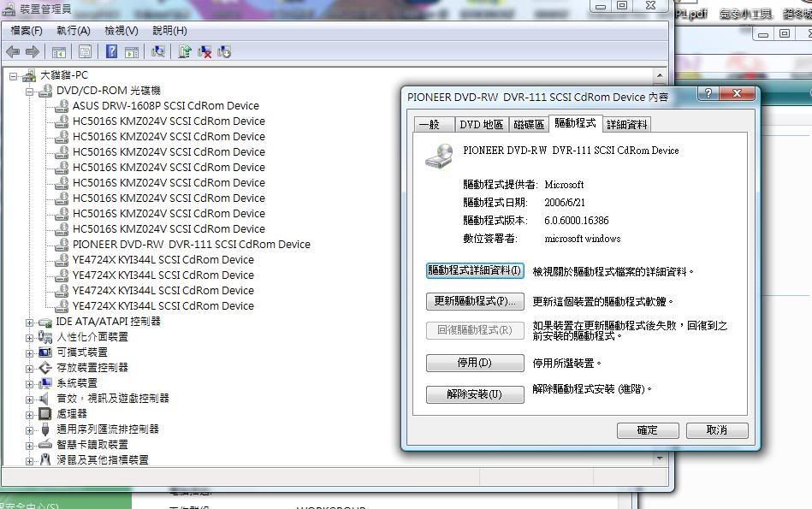Expand the 智慧卡讀取裝置 branch
Image resolution: width=812 pixels, height=509 pixels.
[x=29, y=446]
